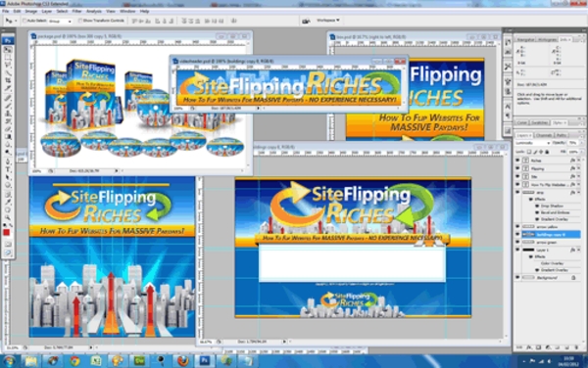Select the History Brush tool
The height and width of the screenshot is (368, 588).
[x=8, y=121]
